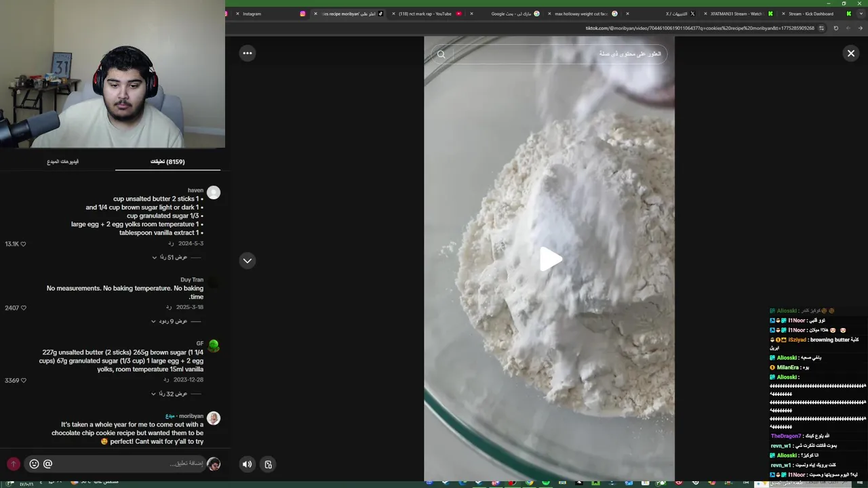The height and width of the screenshot is (488, 868).
Task: Reply to GF's comment dated 2023-12-28
Action: click(166, 380)
